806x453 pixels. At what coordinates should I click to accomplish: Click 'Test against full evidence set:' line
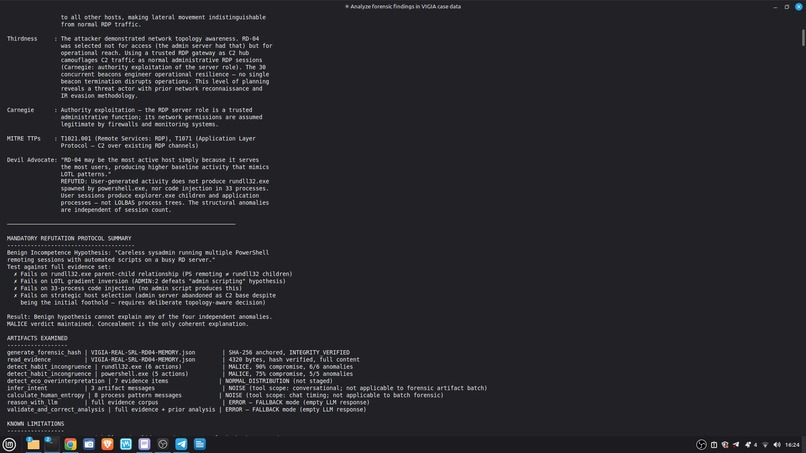click(59, 267)
